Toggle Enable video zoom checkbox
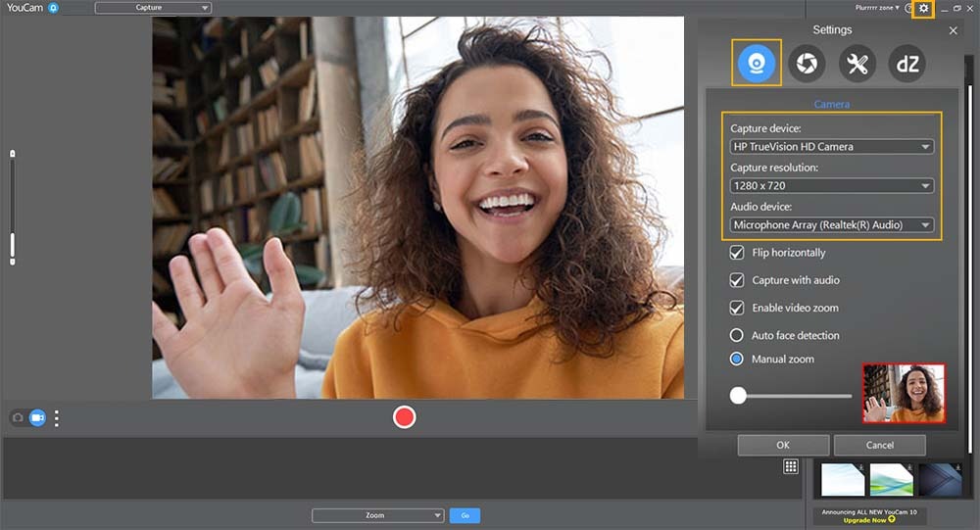This screenshot has height=530, width=980. pos(737,308)
